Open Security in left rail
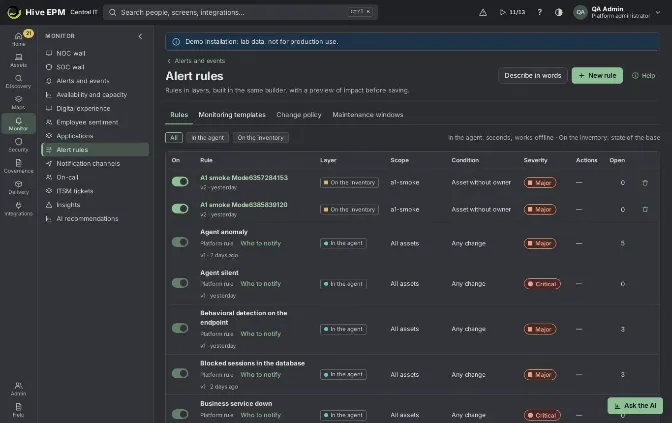Screen dimensions: 672x423 [x=18, y=145]
